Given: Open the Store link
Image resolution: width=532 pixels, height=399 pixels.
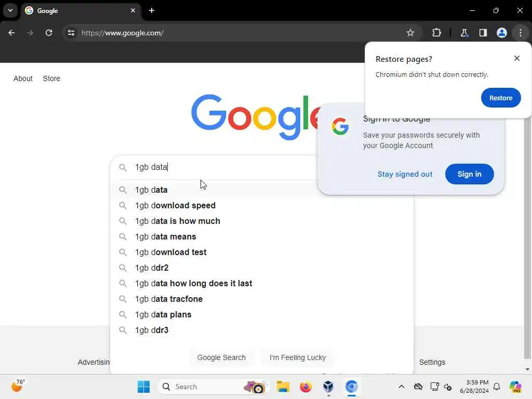Looking at the screenshot, I should (51, 78).
